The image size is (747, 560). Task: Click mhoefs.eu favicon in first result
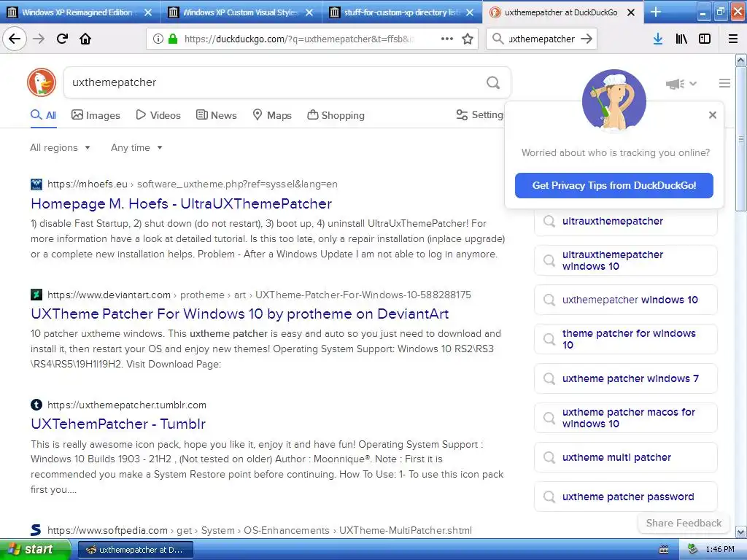click(x=36, y=184)
